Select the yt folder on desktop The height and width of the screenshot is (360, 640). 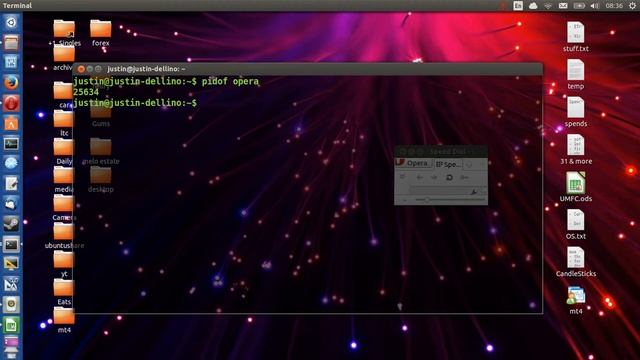[x=64, y=264]
